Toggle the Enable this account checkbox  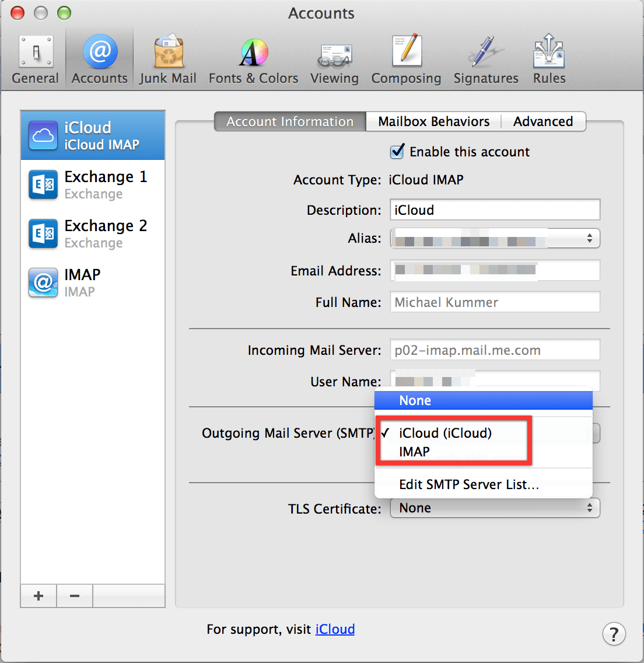tap(397, 151)
